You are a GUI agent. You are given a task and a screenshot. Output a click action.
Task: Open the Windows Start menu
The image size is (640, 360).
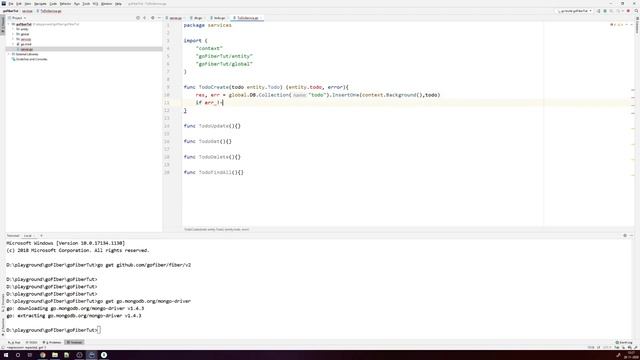[x=6, y=356]
